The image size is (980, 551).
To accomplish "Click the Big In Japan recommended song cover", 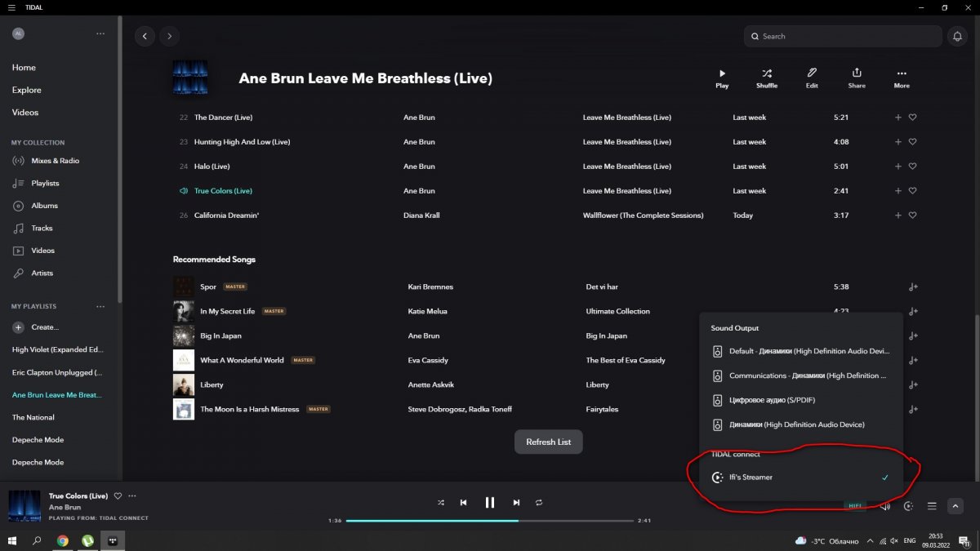I will click(184, 336).
